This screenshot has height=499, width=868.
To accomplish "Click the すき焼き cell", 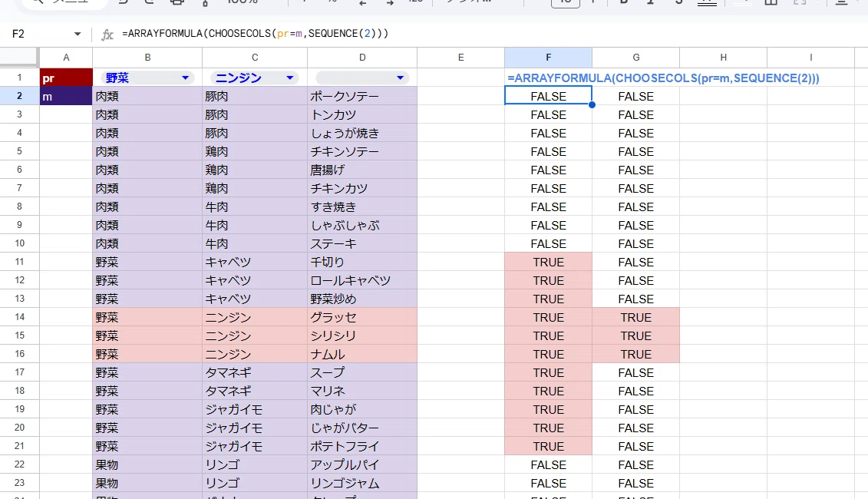I will tap(362, 207).
